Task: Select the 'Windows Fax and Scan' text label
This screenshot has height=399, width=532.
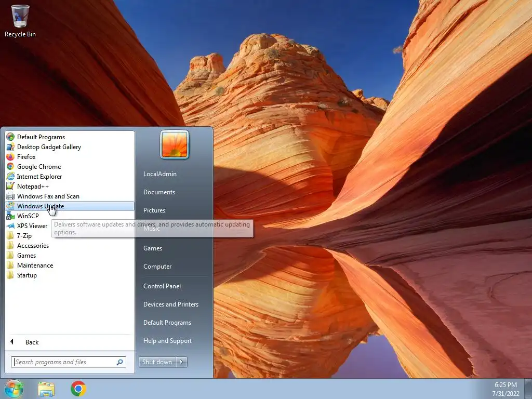Action: point(48,196)
